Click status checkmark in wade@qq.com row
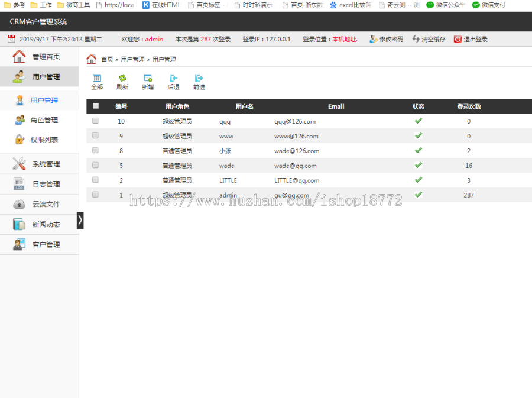Viewport: 532px width, 398px height. [419, 165]
